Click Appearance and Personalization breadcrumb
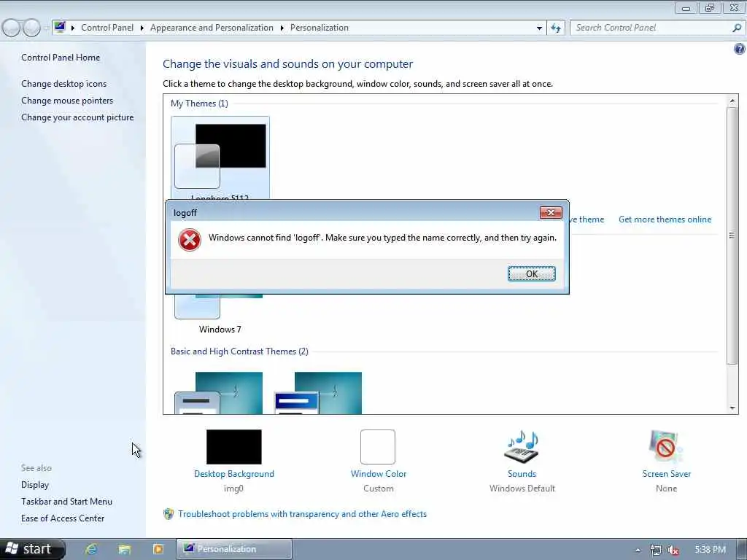The height and width of the screenshot is (560, 747). (x=212, y=28)
